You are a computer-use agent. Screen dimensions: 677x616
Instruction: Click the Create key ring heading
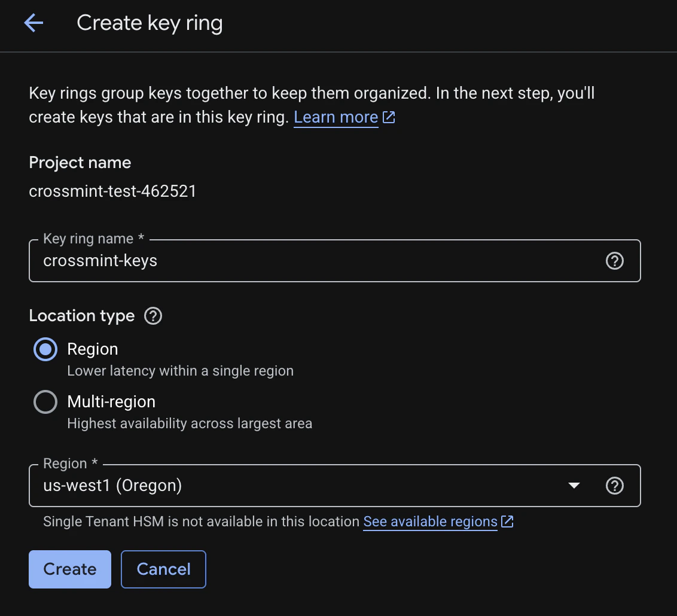(x=149, y=23)
